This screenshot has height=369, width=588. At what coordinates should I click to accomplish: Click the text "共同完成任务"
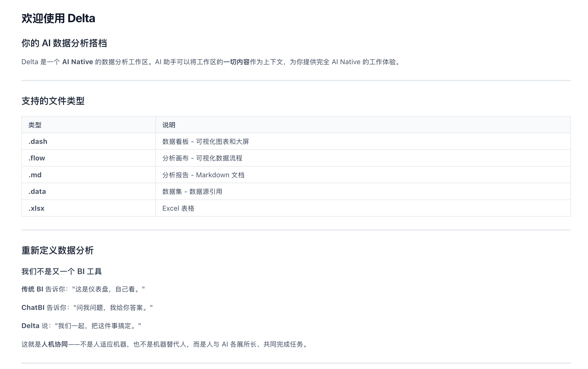[283, 344]
